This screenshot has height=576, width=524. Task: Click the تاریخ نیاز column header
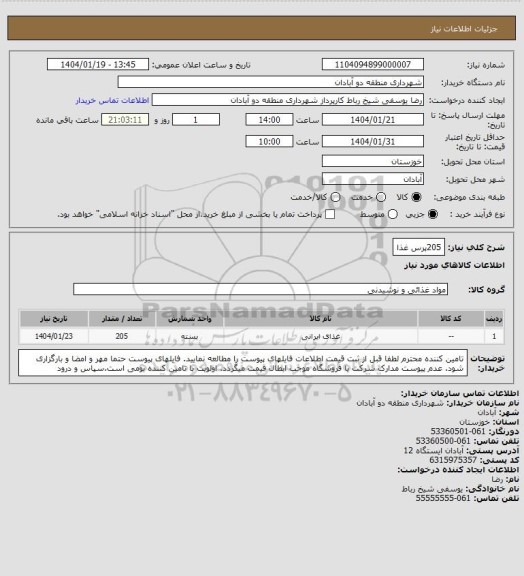click(x=54, y=319)
